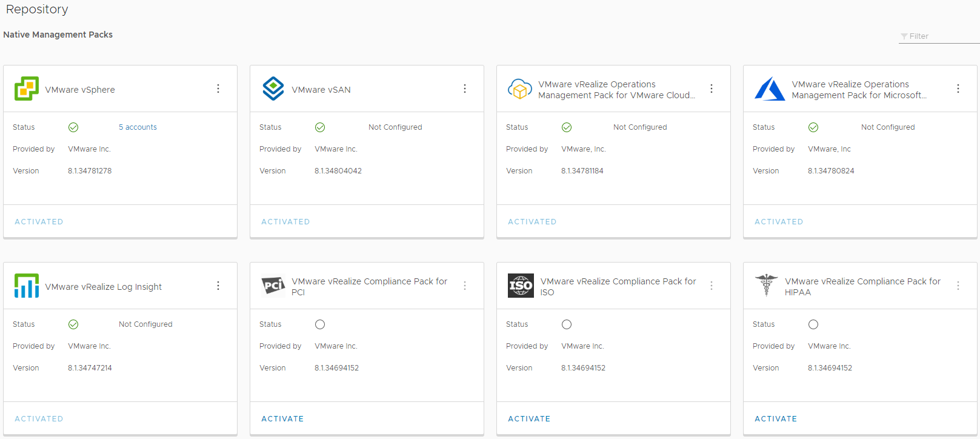Viewport: 980px width, 439px height.
Task: Click the HIPAA pack empty status circle
Action: pos(813,324)
